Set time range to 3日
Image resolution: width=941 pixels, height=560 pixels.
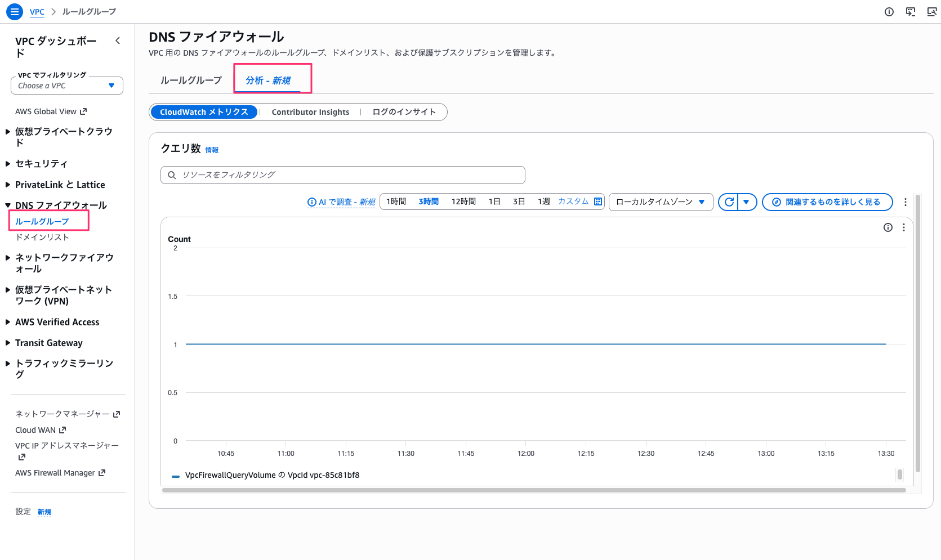point(519,201)
